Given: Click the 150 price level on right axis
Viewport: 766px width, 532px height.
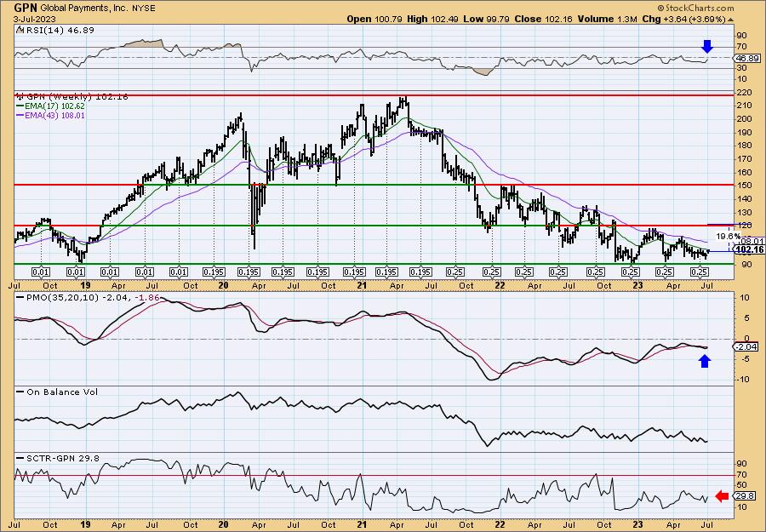Looking at the screenshot, I should (745, 186).
